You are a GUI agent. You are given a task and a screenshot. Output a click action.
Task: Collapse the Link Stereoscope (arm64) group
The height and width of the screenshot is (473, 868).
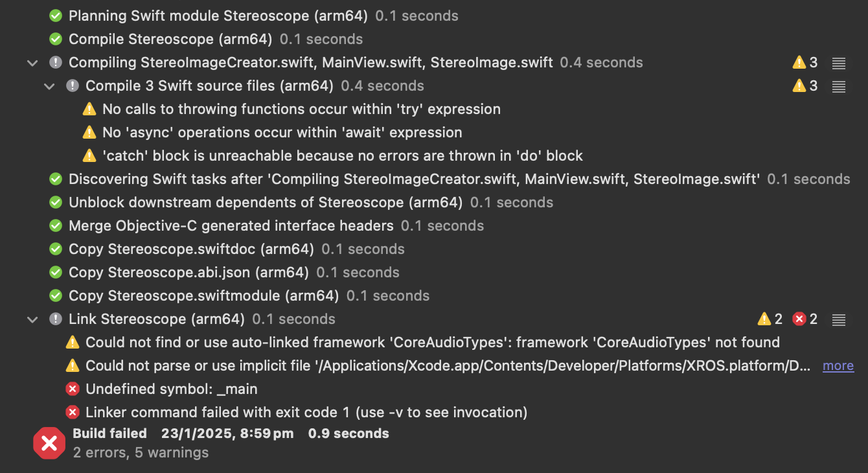pyautogui.click(x=32, y=319)
